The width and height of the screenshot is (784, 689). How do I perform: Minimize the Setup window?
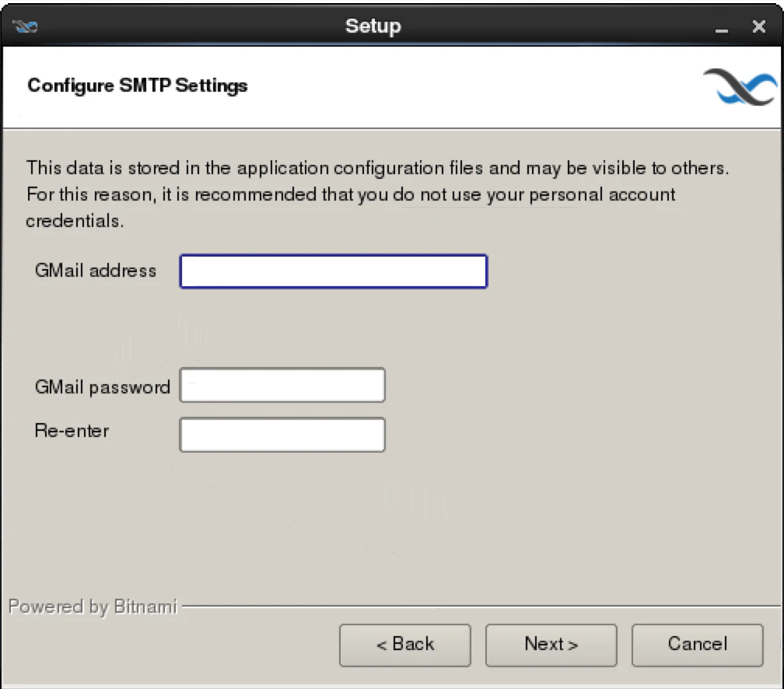pyautogui.click(x=721, y=27)
